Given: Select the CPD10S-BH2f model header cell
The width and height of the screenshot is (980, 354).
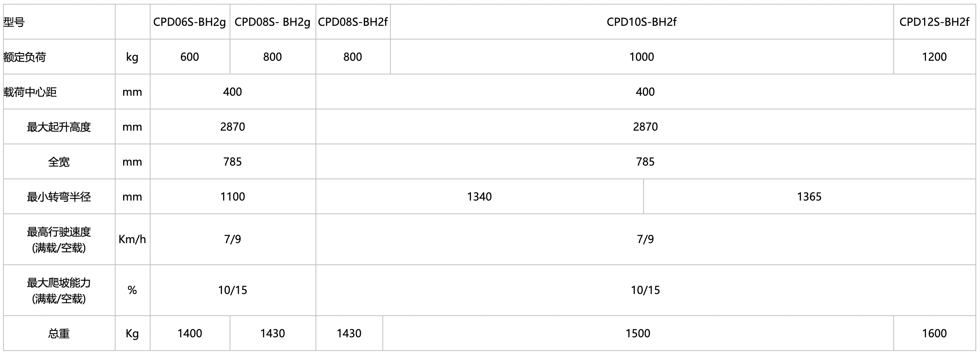Looking at the screenshot, I should coord(641,22).
